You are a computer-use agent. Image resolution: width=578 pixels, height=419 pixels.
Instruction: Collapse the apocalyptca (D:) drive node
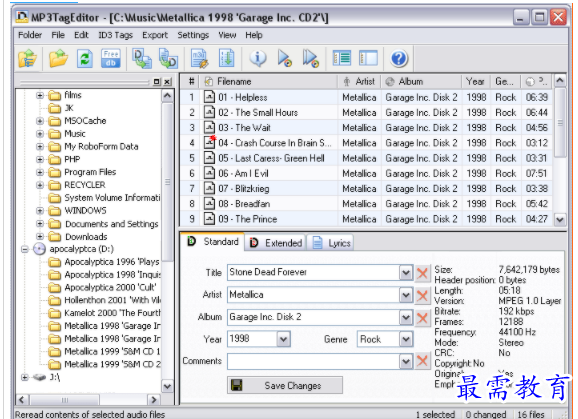coord(25,249)
